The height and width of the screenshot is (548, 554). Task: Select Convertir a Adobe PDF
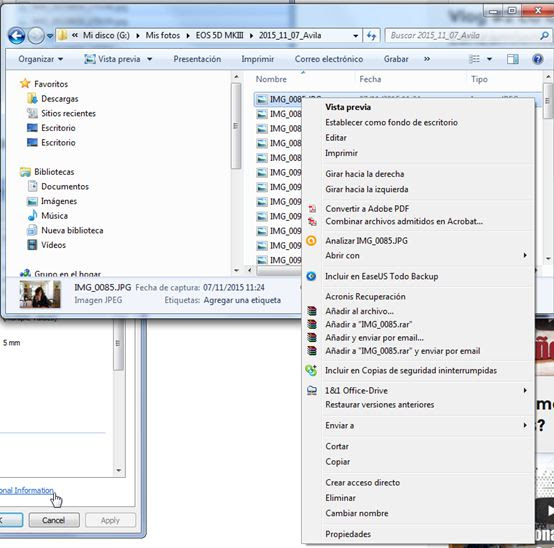367,208
